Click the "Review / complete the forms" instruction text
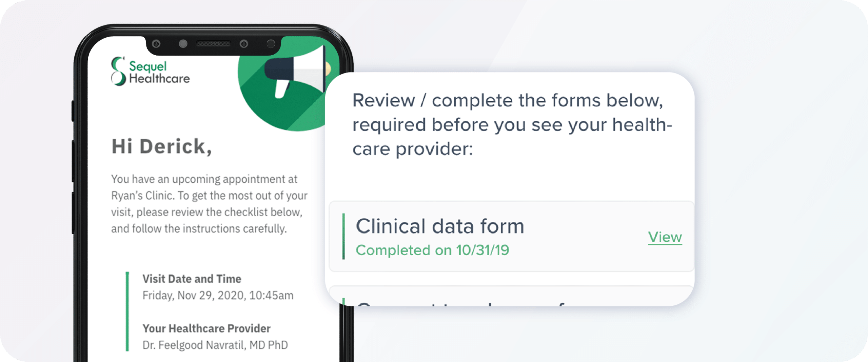 pyautogui.click(x=512, y=124)
